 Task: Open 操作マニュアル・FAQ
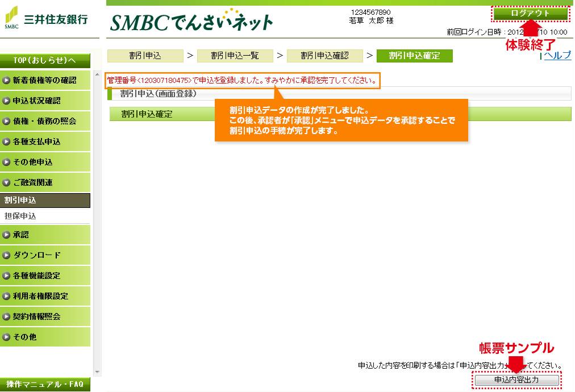tap(45, 384)
